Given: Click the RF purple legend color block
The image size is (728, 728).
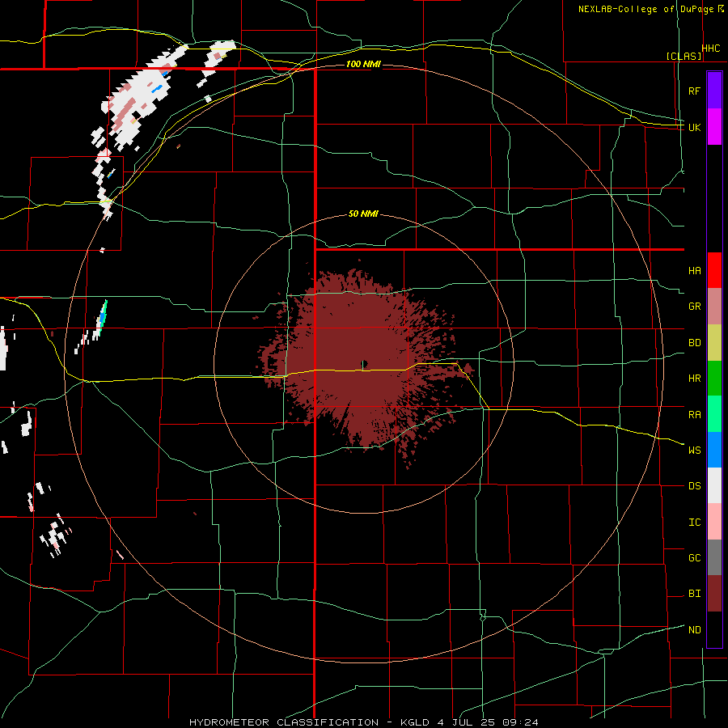Looking at the screenshot, I should point(714,91).
